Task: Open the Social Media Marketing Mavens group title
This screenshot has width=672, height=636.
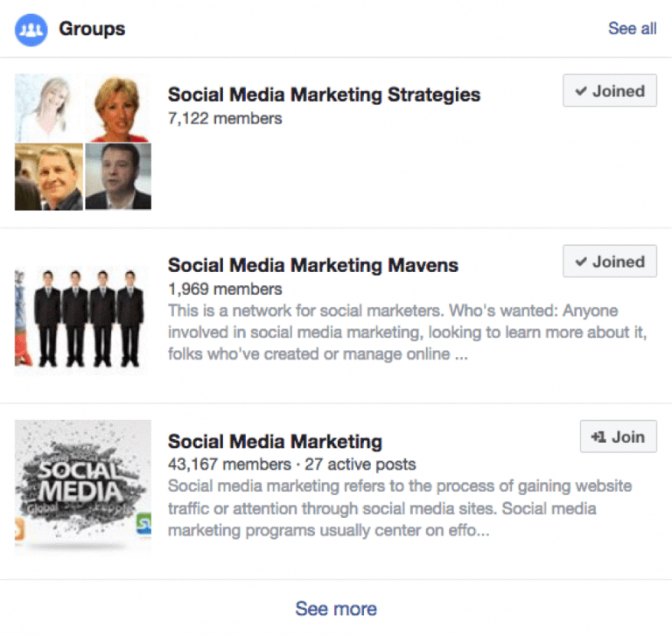Action: coord(312,265)
